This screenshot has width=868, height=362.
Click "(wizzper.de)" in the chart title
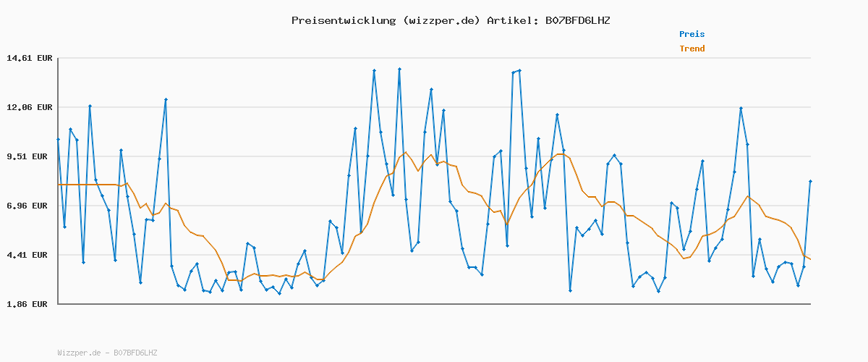[440, 20]
